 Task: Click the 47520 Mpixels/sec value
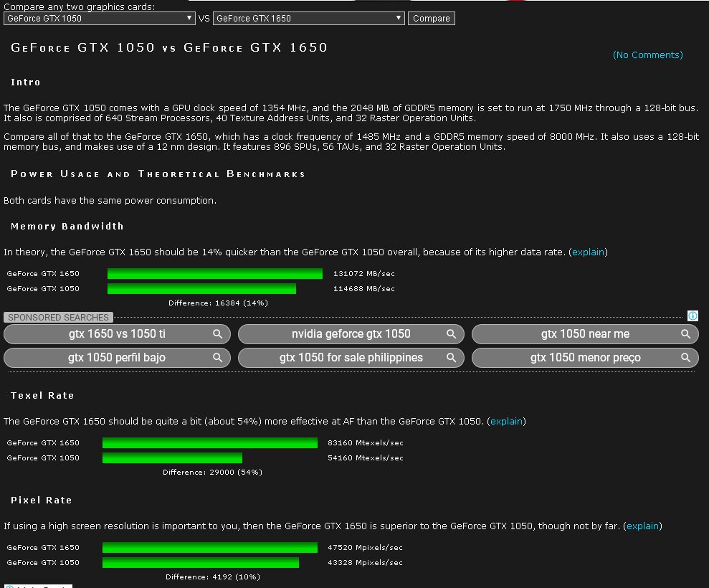365,547
